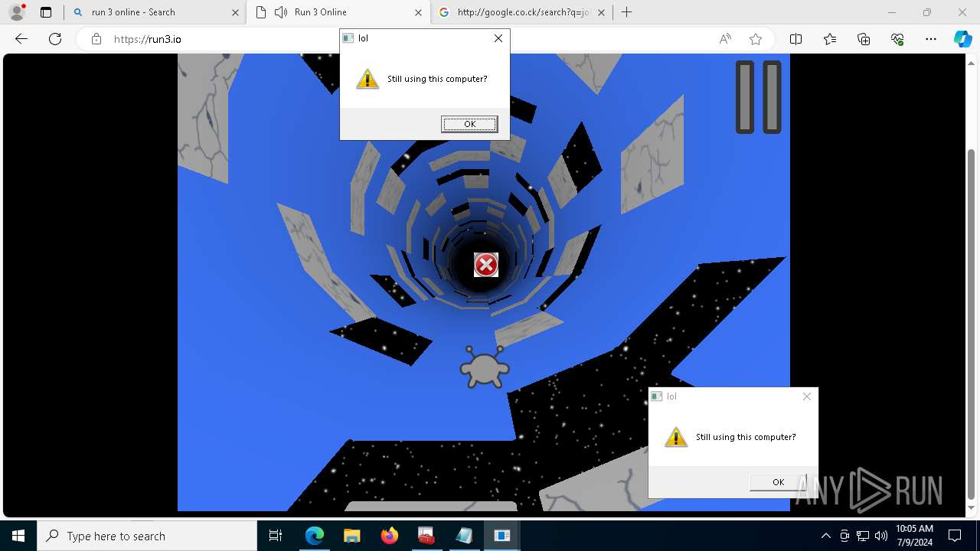Close the run 3 online - Search tab
The image size is (980, 551).
pyautogui.click(x=235, y=12)
